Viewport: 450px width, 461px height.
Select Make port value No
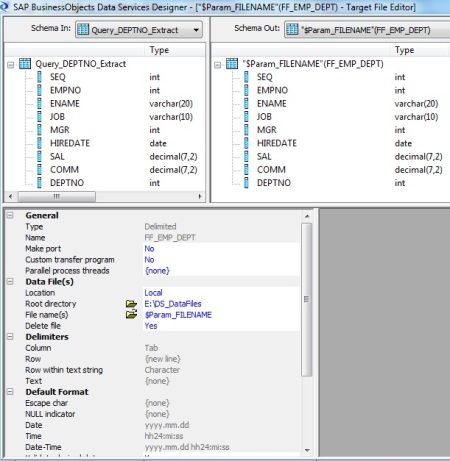coord(221,249)
